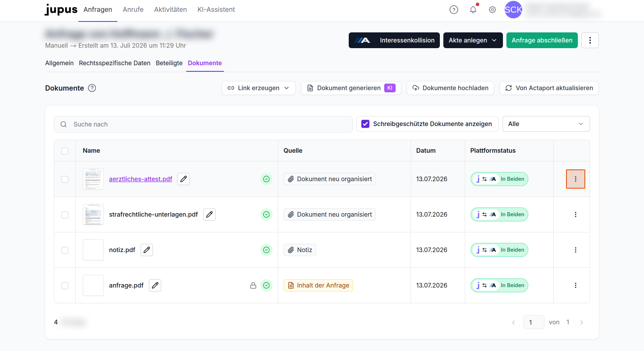
Task: Open three-dot menu for strafrechtliche-unterlagen.pdf
Action: (576, 214)
